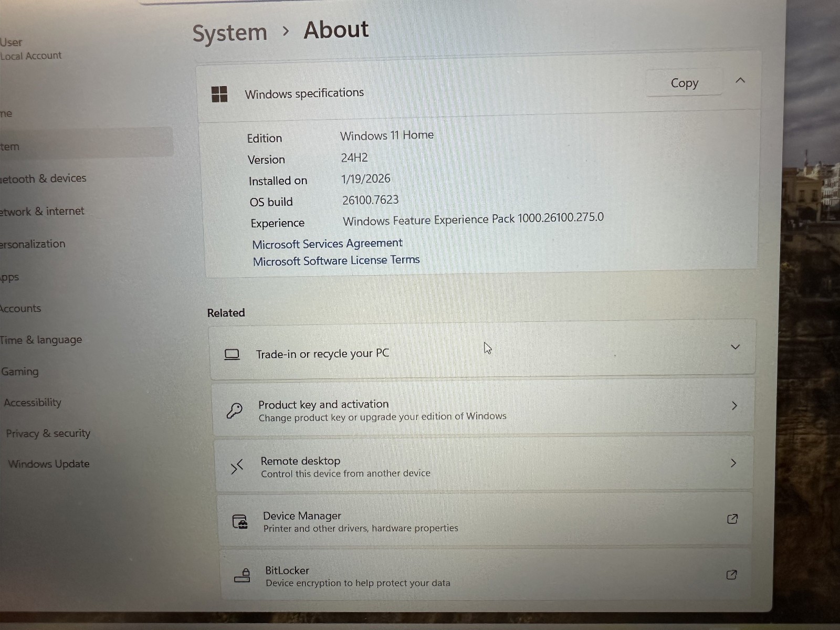
Task: Go back to System in the breadcrumb
Action: (x=229, y=33)
